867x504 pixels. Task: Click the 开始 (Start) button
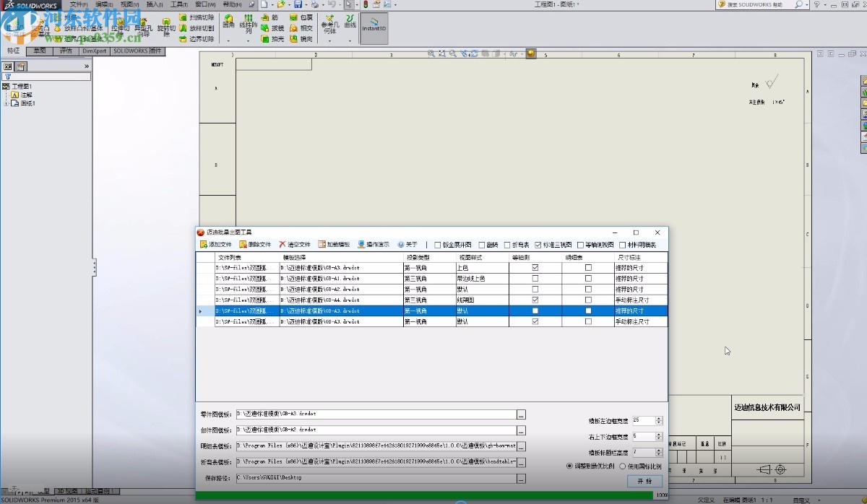click(x=644, y=481)
